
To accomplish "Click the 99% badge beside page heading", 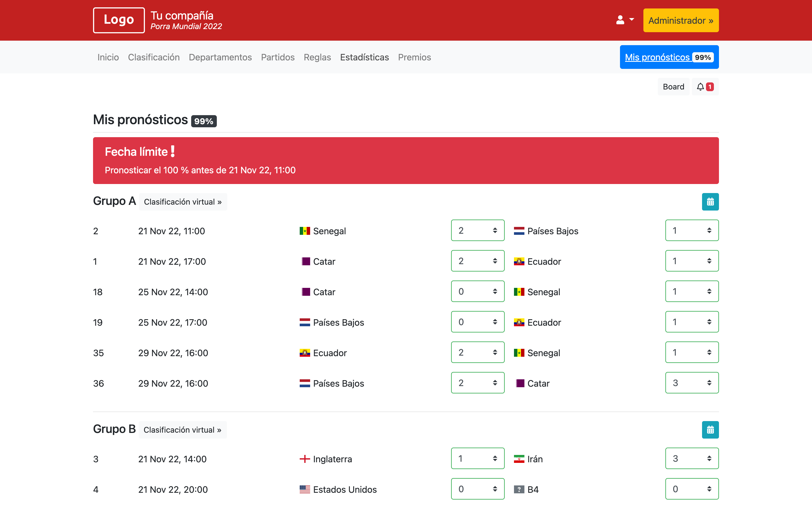I will [204, 121].
